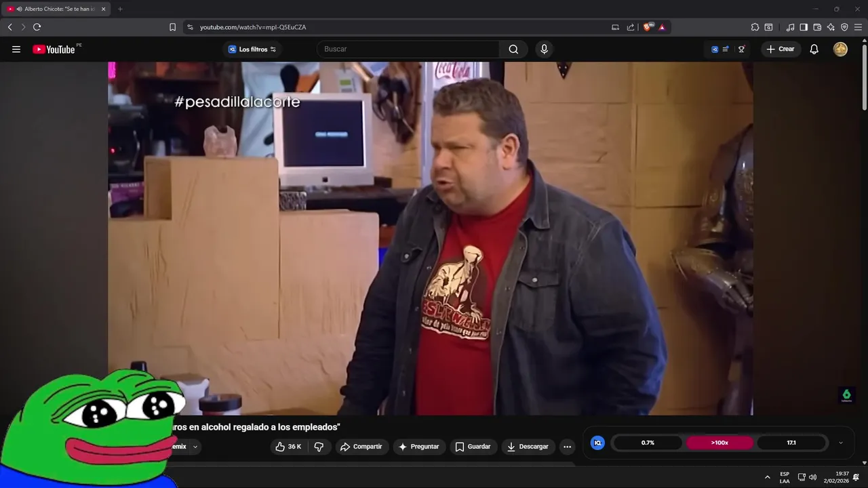This screenshot has width=868, height=488.
Task: Click the cast/install screen icon in address bar
Action: [x=615, y=27]
